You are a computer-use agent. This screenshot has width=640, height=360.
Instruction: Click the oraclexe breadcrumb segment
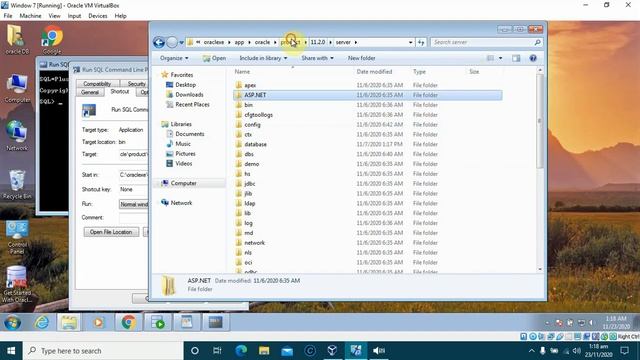(213, 42)
